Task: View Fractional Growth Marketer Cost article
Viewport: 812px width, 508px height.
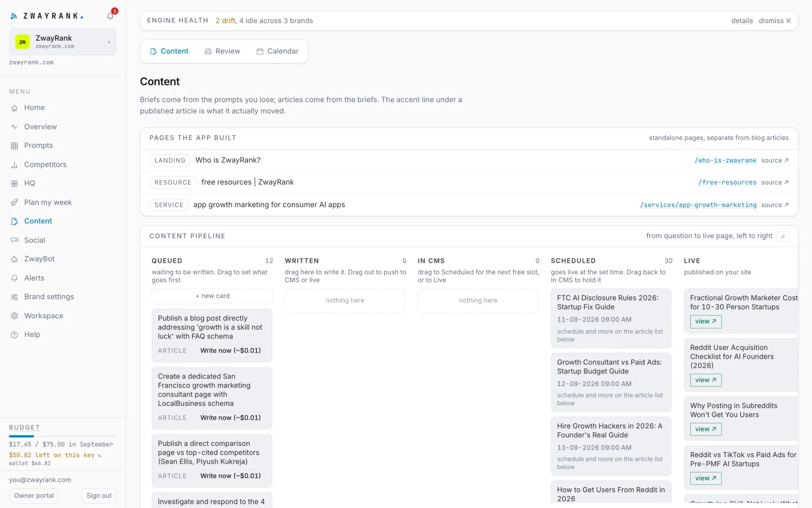Action: 705,322
